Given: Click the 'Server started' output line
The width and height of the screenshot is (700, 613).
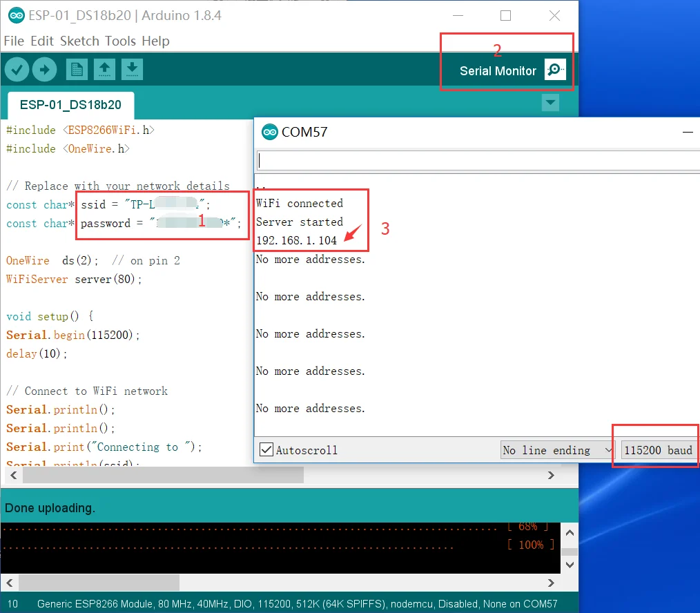Looking at the screenshot, I should [x=300, y=222].
